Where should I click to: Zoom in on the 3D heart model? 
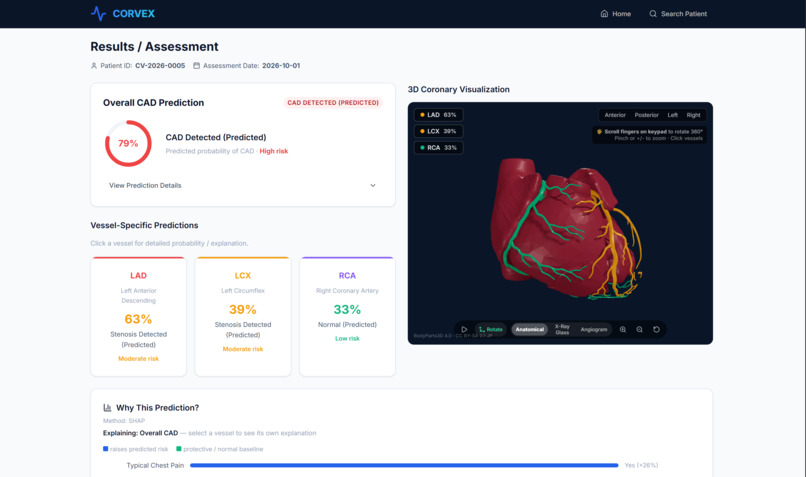click(x=622, y=329)
